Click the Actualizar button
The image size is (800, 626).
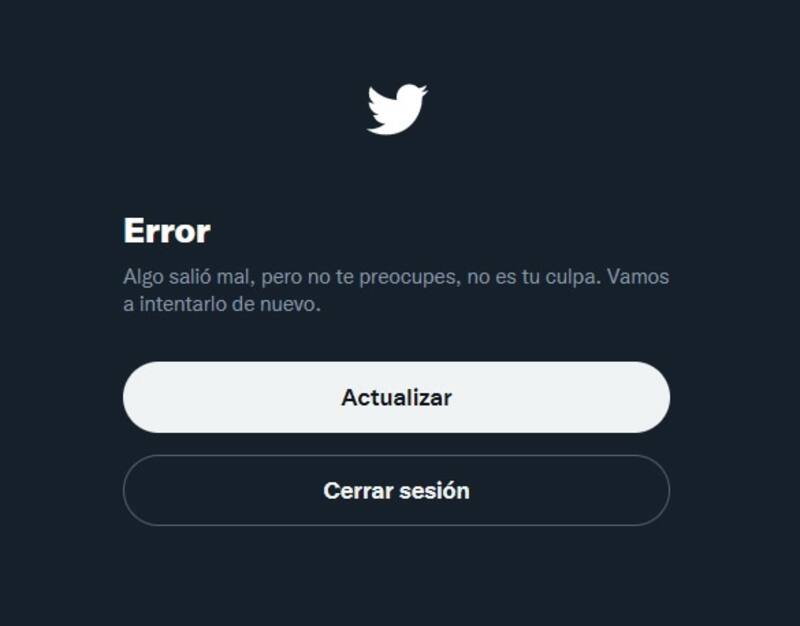[x=396, y=397]
